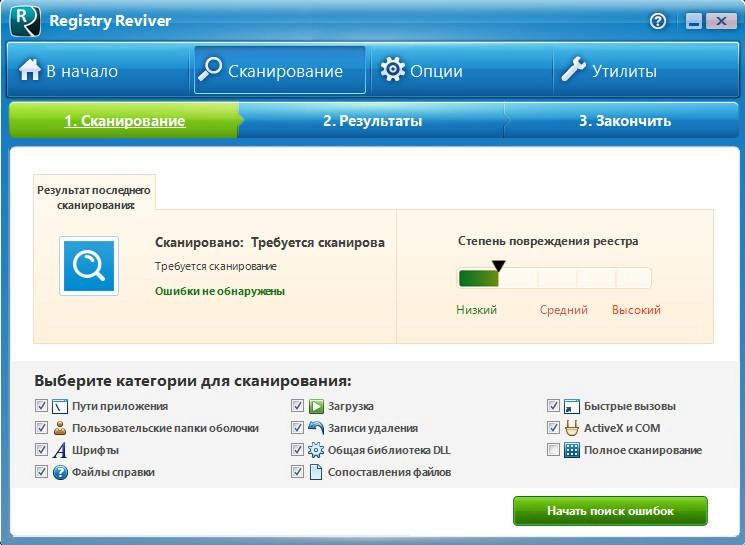
Task: Click the user icon for Пользовательские папки оболочки
Action: click(60, 428)
